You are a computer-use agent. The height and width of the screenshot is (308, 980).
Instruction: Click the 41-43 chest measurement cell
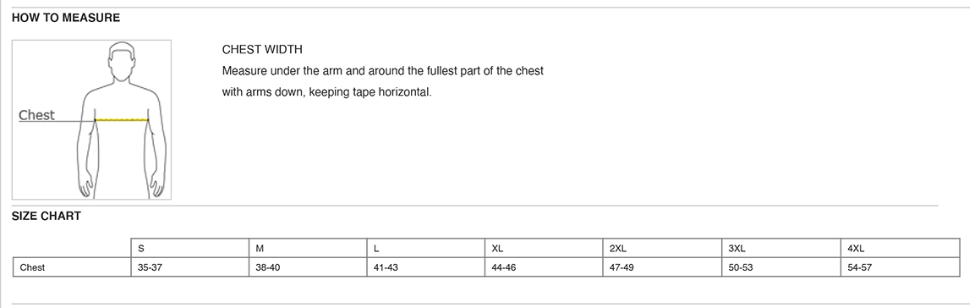click(x=426, y=267)
